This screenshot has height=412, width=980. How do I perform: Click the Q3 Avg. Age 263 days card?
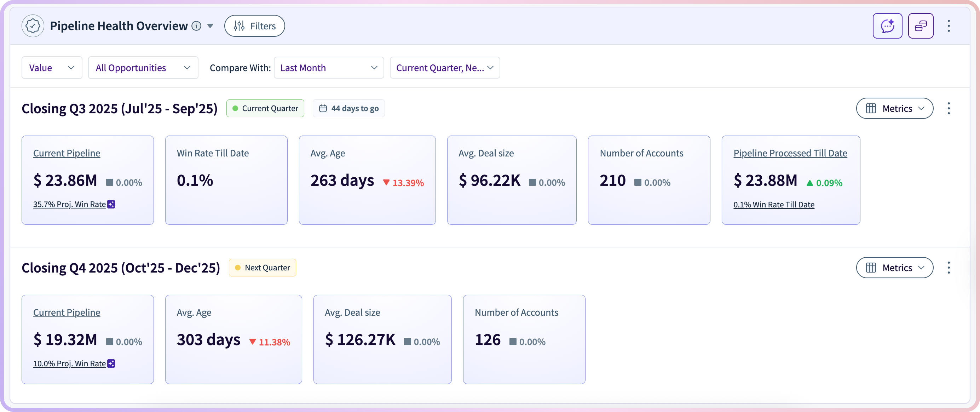pos(367,180)
